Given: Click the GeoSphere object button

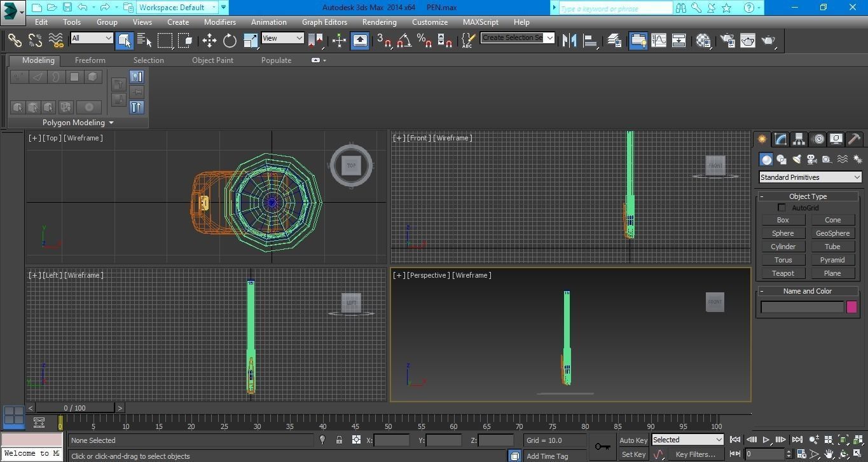Looking at the screenshot, I should point(833,233).
